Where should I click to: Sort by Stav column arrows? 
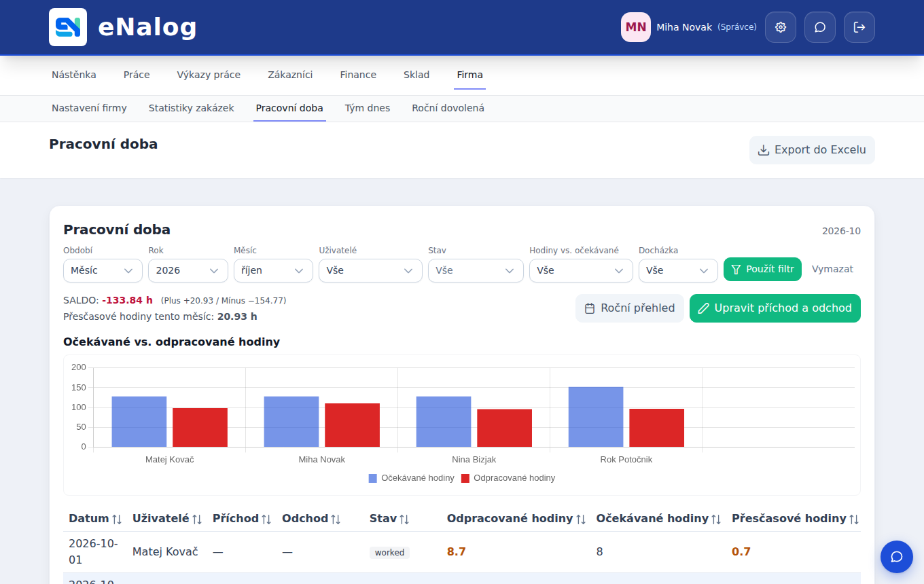(404, 519)
